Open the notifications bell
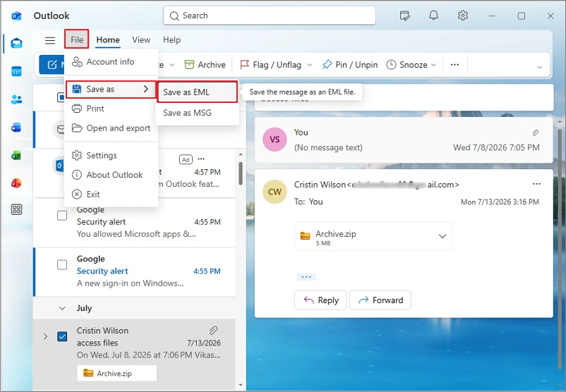 point(433,16)
